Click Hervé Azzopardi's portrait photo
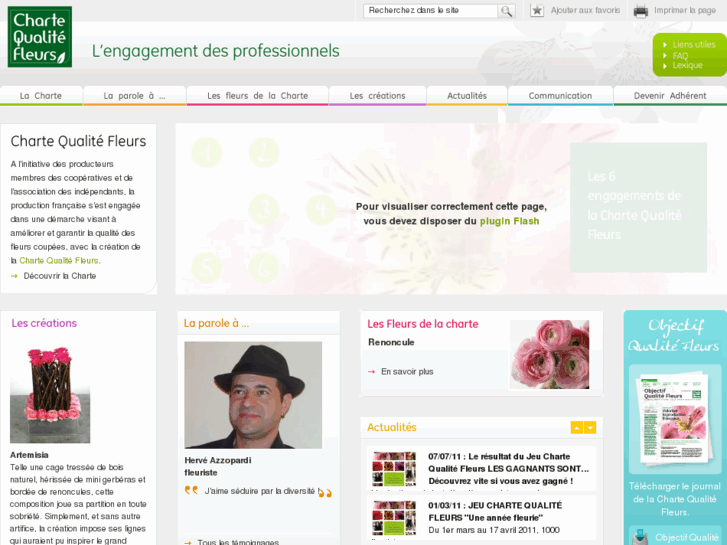The width and height of the screenshot is (727, 545). 253,395
